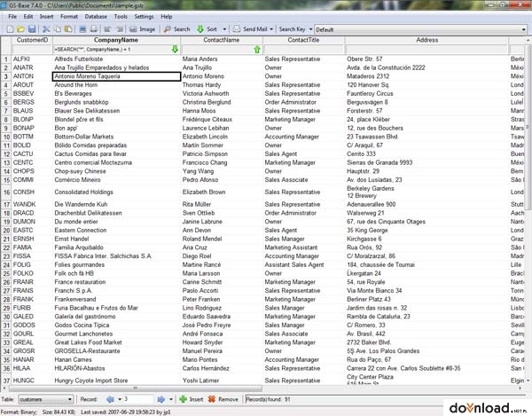Click the Send Mail button

(x=250, y=29)
